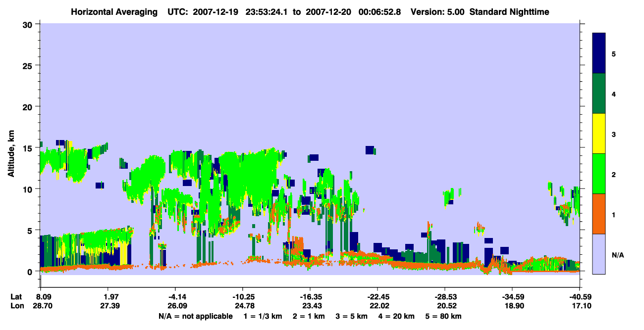
Task: Click the N/A = not applicable legend text
Action: pyautogui.click(x=196, y=316)
